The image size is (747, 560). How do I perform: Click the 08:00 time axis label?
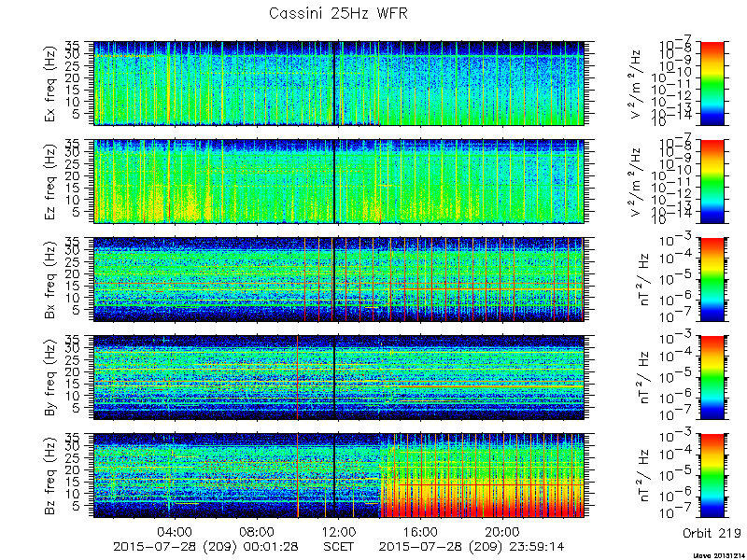point(258,531)
